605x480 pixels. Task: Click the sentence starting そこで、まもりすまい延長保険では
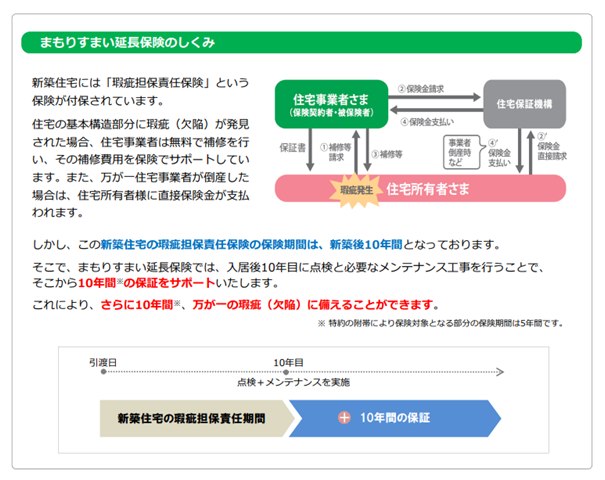(x=288, y=275)
